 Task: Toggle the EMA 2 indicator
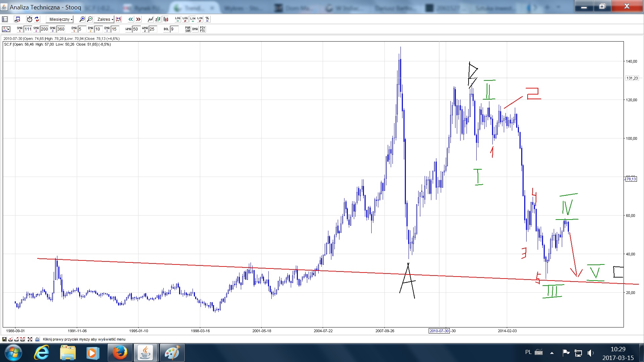point(91,29)
